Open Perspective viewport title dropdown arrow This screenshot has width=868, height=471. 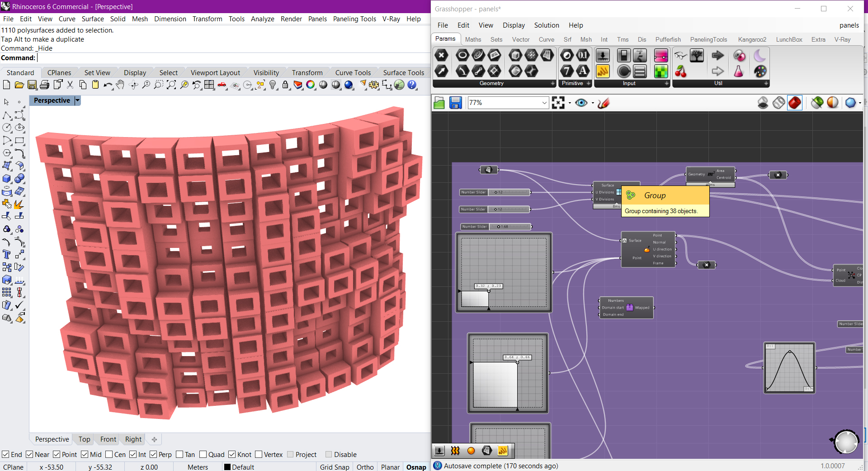pyautogui.click(x=77, y=100)
